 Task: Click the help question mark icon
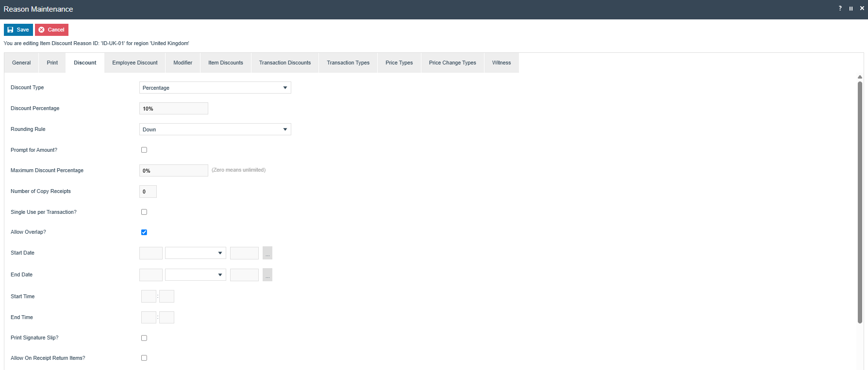tap(840, 8)
